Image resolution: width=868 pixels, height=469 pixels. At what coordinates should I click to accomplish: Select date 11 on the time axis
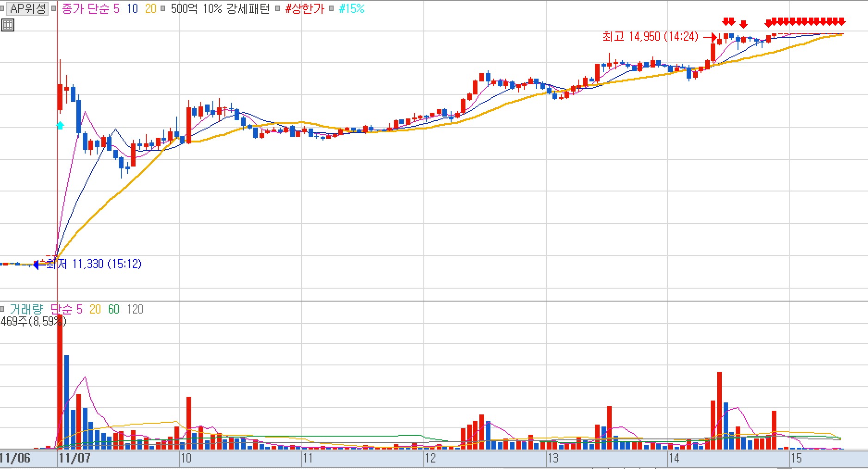pos(308,458)
